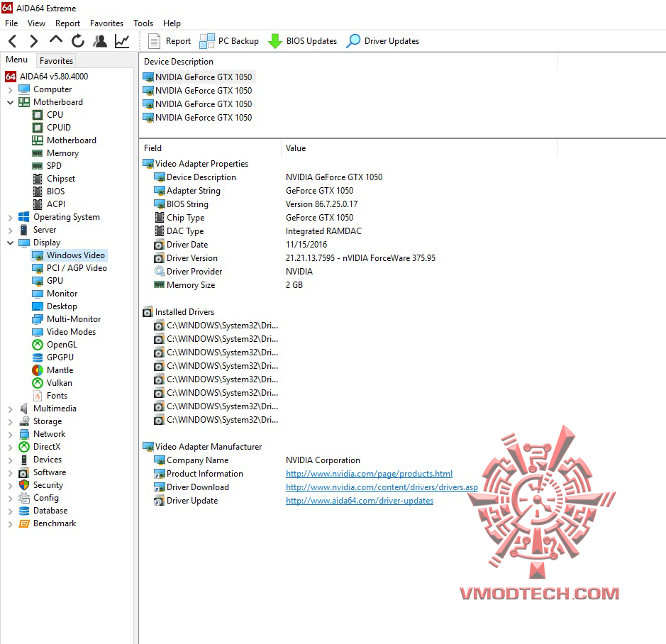
Task: Open the user management silhouette icon
Action: [x=100, y=41]
